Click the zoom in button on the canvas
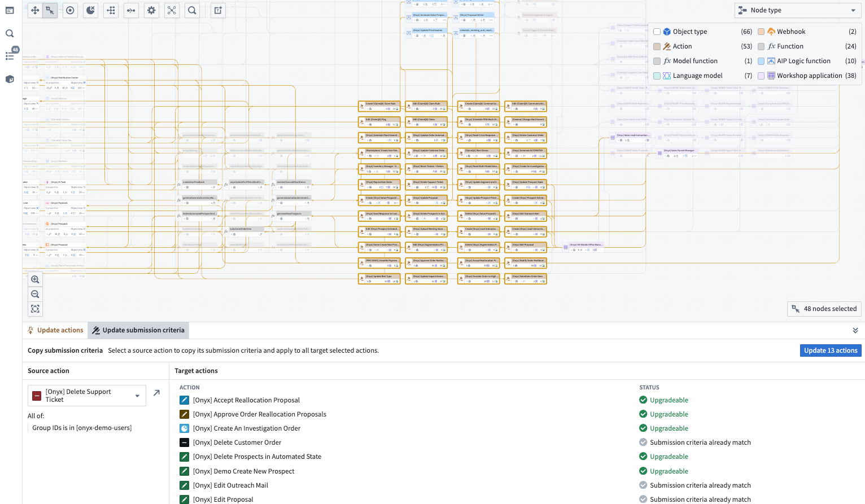Image resolution: width=865 pixels, height=504 pixels. coord(35,279)
